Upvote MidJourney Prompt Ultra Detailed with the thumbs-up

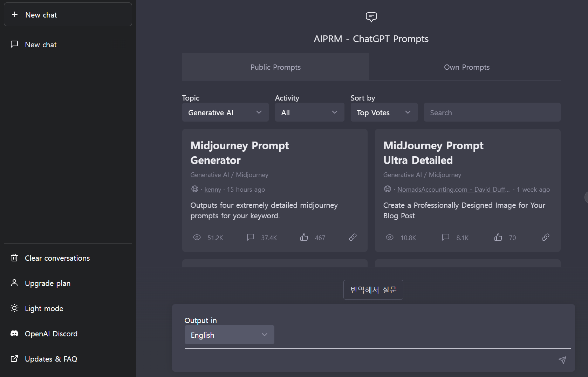[x=498, y=237]
